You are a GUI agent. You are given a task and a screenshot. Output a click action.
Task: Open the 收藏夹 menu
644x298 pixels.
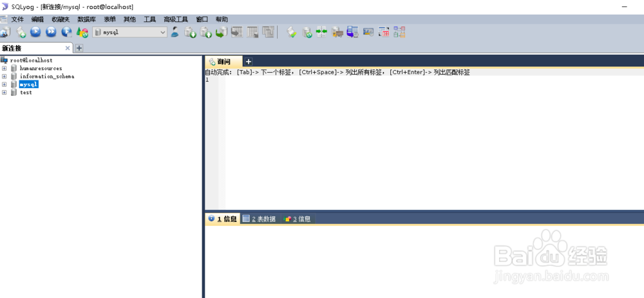tap(61, 19)
